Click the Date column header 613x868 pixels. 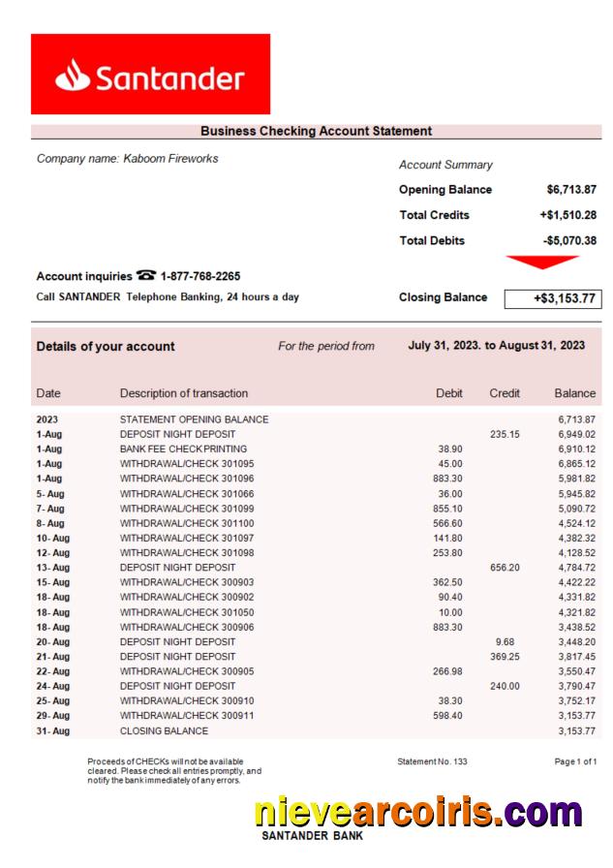47,393
